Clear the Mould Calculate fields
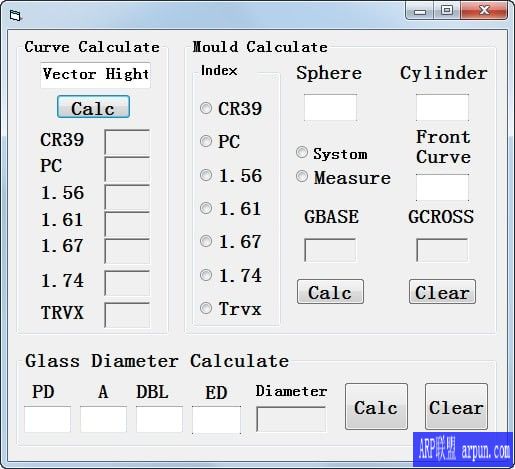This screenshot has height=469, width=515. click(442, 292)
